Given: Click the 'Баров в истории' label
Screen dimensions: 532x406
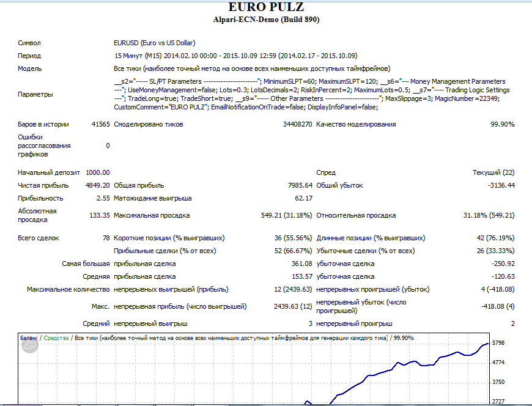Looking at the screenshot, I should click(x=43, y=125).
